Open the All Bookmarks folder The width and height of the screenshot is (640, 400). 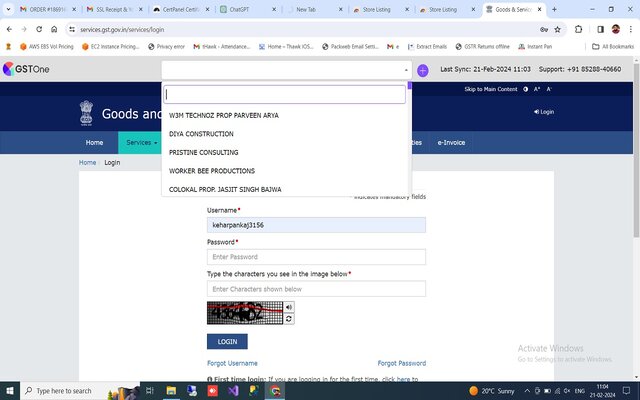click(x=613, y=47)
